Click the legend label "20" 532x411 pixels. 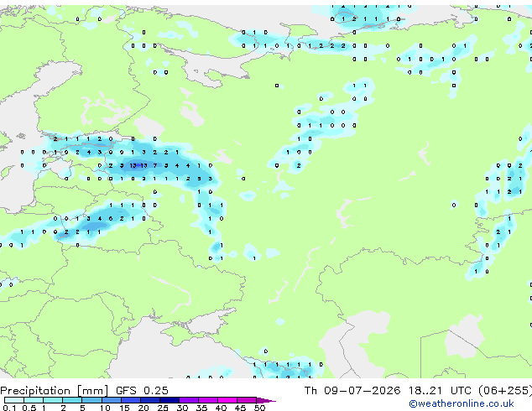[143, 408]
